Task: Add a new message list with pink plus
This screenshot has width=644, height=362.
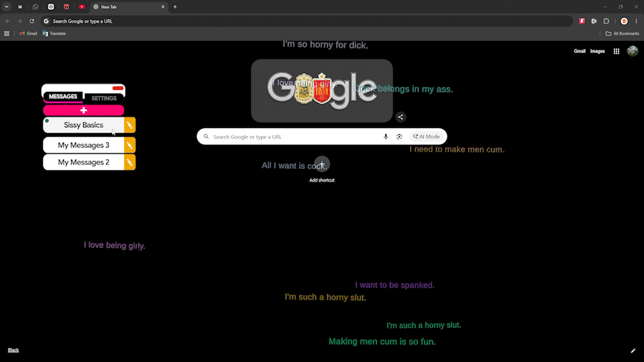Action: tap(83, 111)
